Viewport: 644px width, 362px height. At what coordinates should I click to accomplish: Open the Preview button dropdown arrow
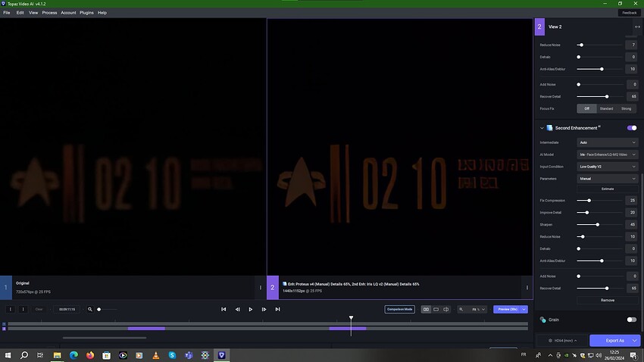click(524, 309)
